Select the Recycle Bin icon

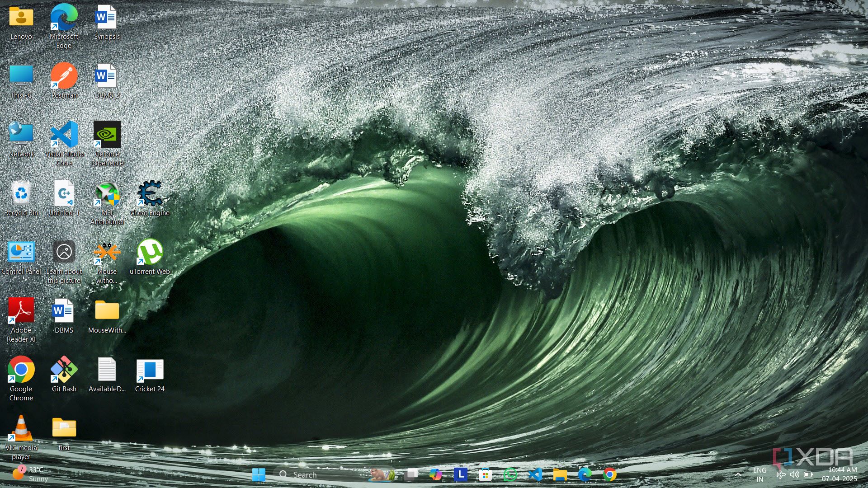(x=21, y=194)
